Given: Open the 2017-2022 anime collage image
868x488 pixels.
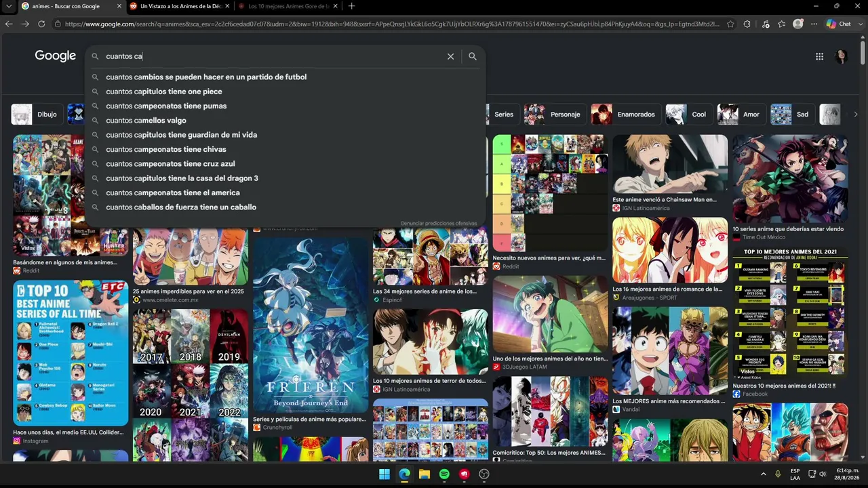Looking at the screenshot, I should (191, 385).
